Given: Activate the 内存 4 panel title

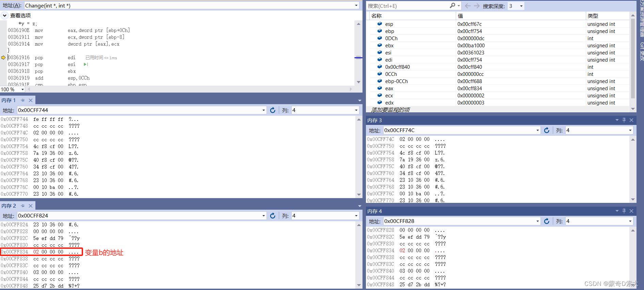Looking at the screenshot, I should (x=374, y=211).
